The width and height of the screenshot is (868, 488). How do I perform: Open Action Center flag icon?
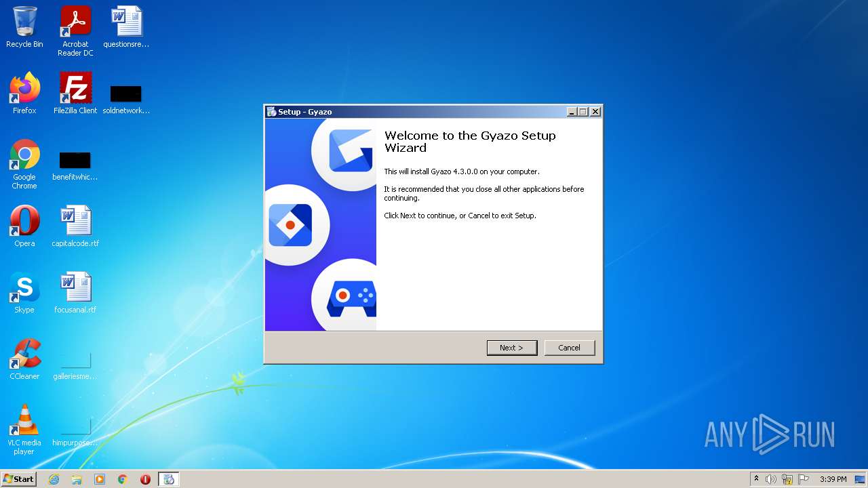pyautogui.click(x=804, y=479)
